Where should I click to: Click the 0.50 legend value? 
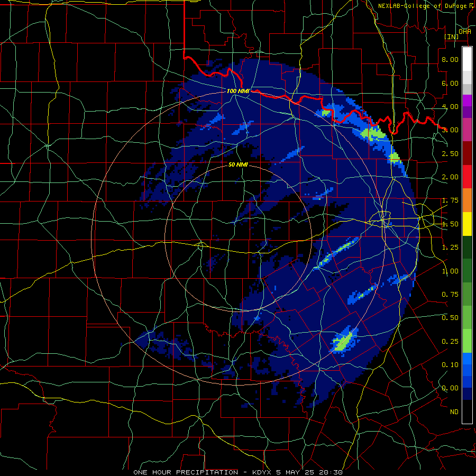point(450,318)
